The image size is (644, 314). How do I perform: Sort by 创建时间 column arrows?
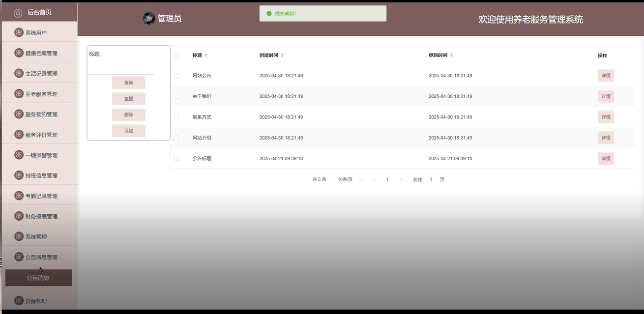click(282, 55)
